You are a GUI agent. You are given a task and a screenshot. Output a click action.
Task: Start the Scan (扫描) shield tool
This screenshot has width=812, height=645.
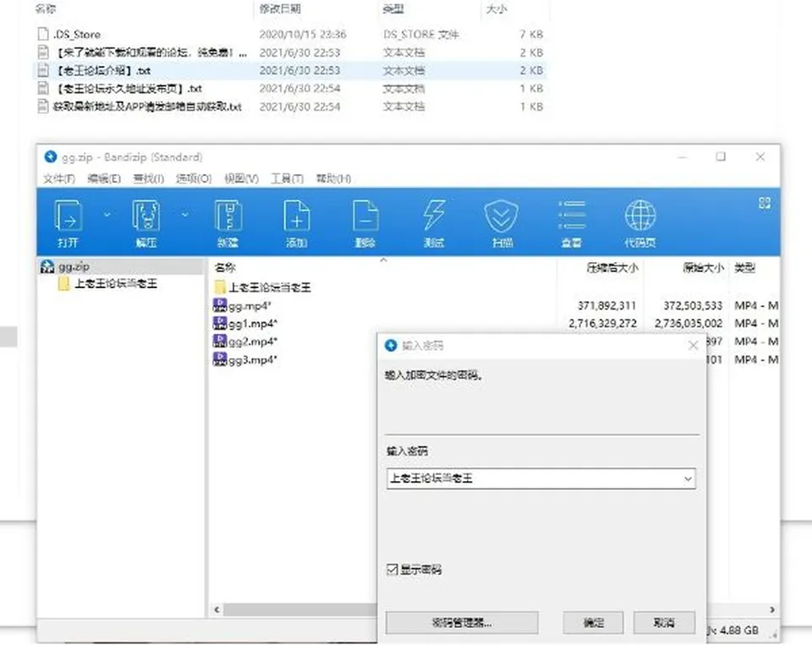point(502,216)
